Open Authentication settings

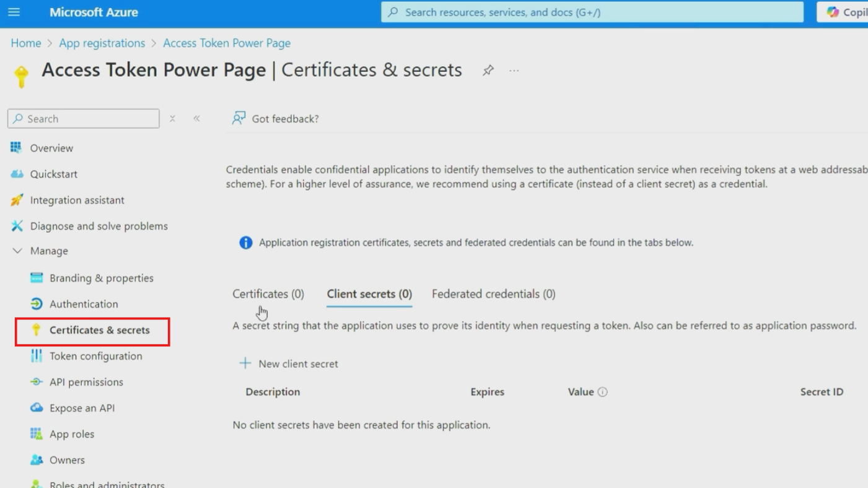[x=84, y=304]
